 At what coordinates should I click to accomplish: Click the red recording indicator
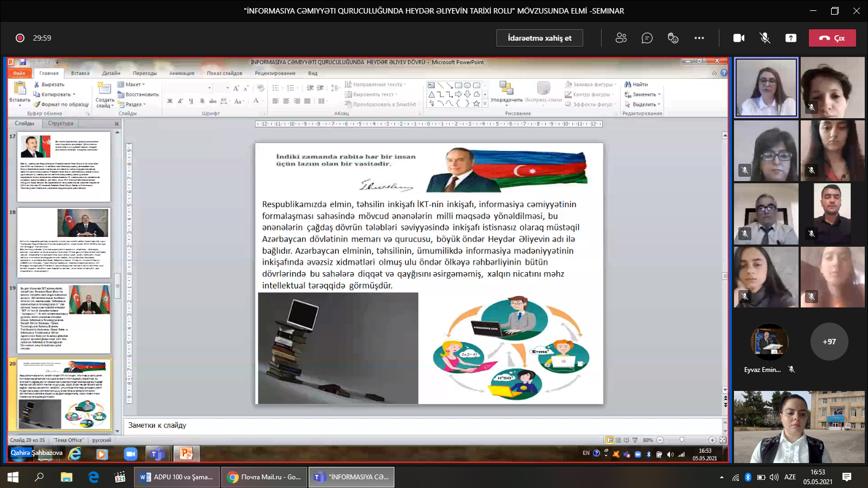pos(20,38)
